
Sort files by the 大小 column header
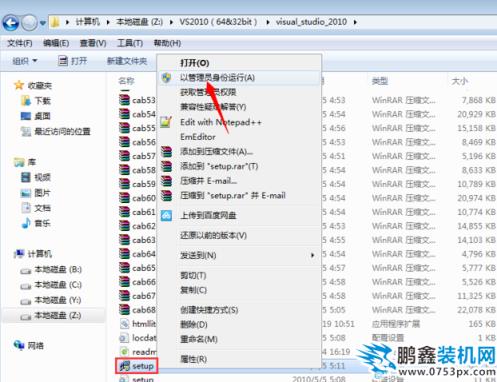[460, 81]
